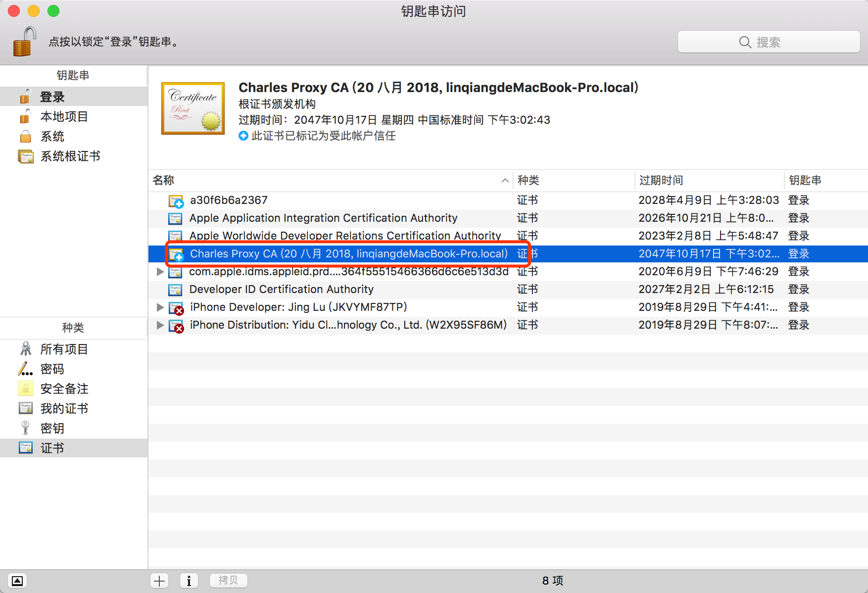Select the 系统根证书 keychain label
Viewport: 868px width, 593px height.
[70, 156]
